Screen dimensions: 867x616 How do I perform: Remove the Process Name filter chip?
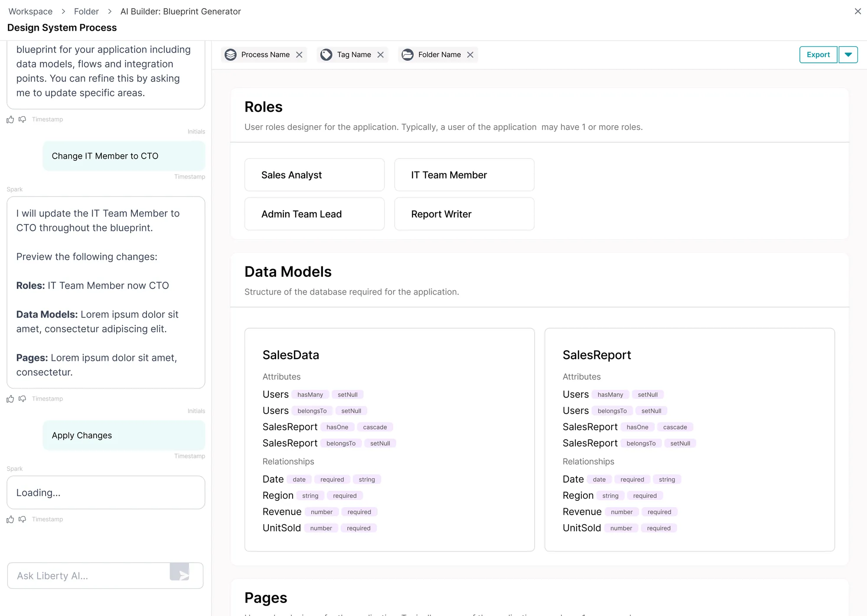click(x=299, y=55)
